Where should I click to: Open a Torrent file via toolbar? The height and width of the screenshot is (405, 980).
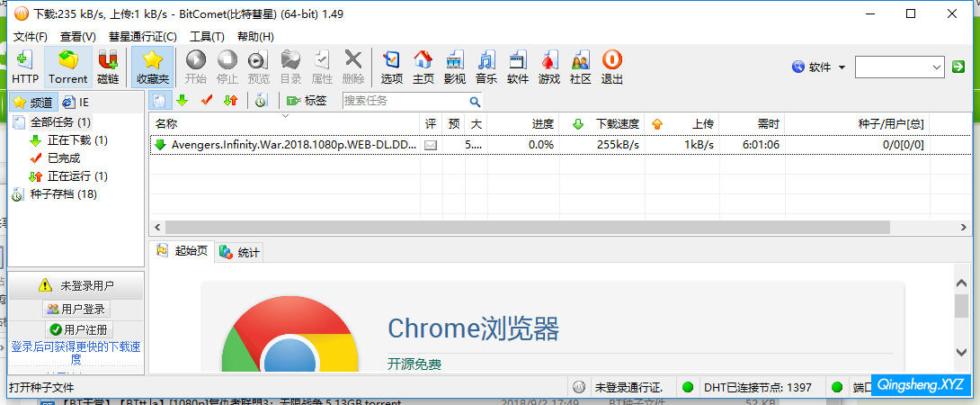(68, 67)
